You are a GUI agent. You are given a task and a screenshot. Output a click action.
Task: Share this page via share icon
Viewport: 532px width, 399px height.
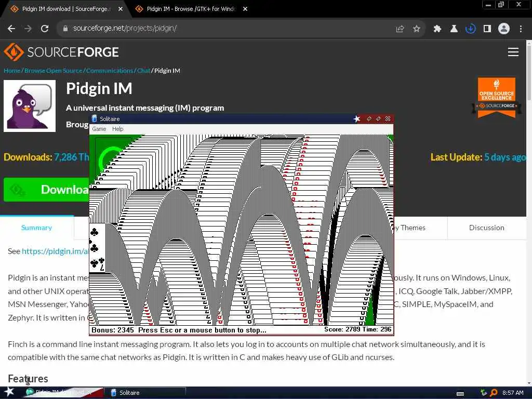[400, 29]
